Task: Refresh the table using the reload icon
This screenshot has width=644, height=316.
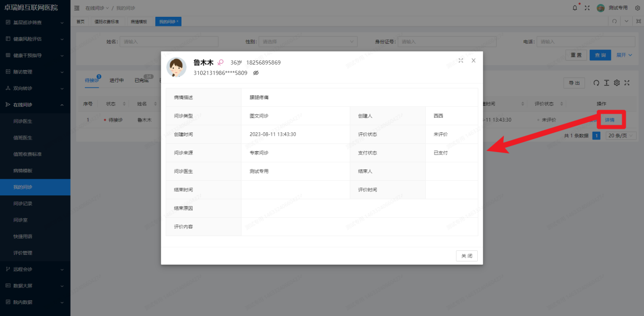Action: (596, 83)
